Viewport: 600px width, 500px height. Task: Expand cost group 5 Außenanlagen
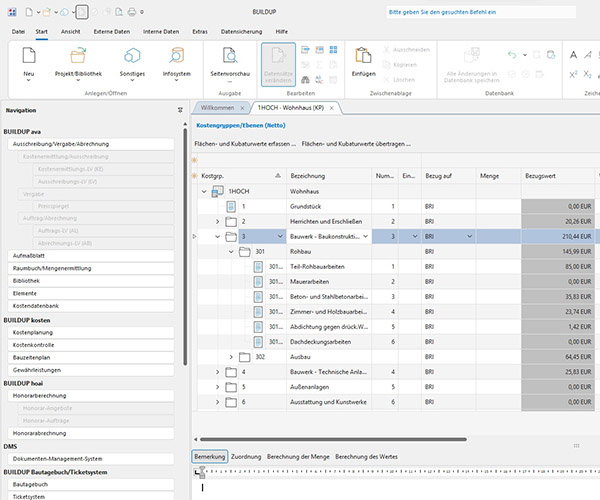point(217,387)
